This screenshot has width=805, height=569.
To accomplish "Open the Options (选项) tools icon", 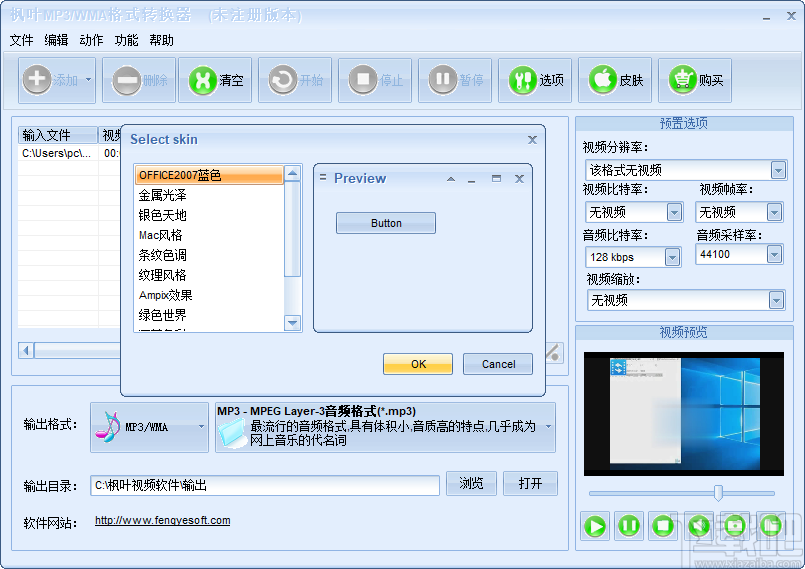I will (x=523, y=80).
